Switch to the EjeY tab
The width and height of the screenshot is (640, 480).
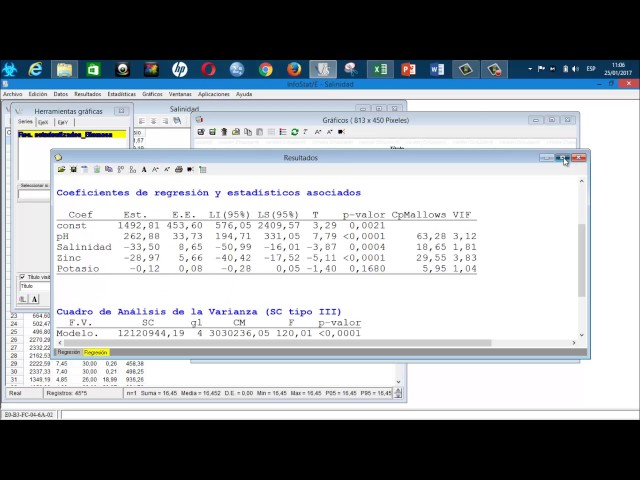(x=63, y=122)
